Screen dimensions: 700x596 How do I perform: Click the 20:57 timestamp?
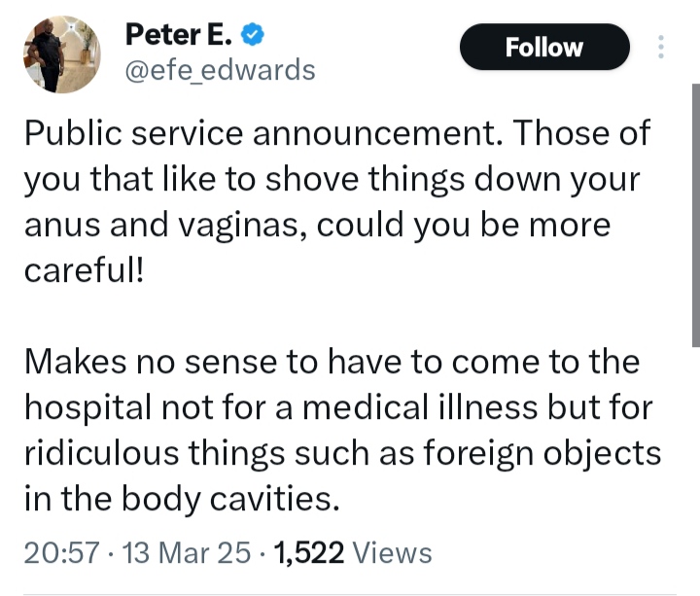click(x=60, y=552)
